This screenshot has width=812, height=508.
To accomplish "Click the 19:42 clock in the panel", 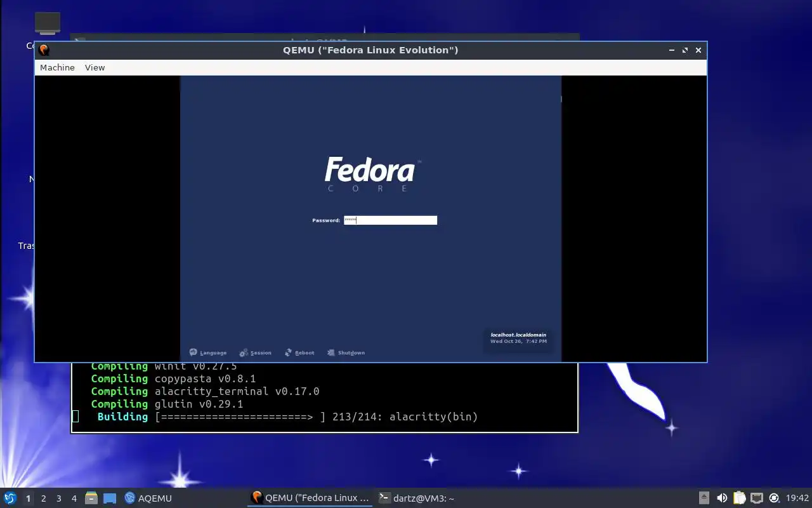I will tap(797, 498).
